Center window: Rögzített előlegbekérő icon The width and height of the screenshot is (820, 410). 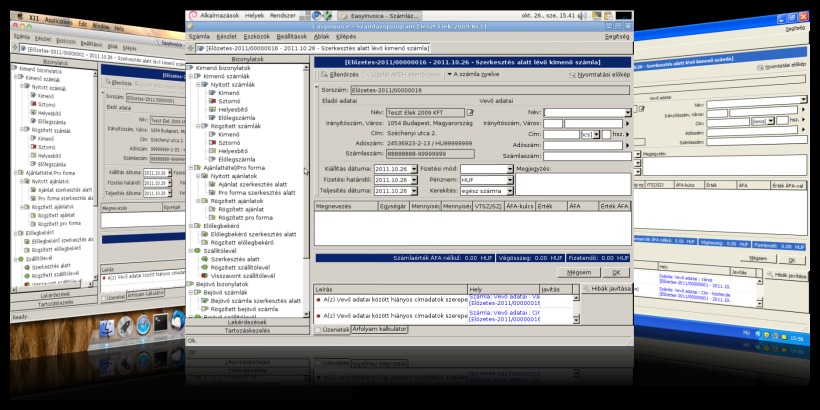point(204,243)
